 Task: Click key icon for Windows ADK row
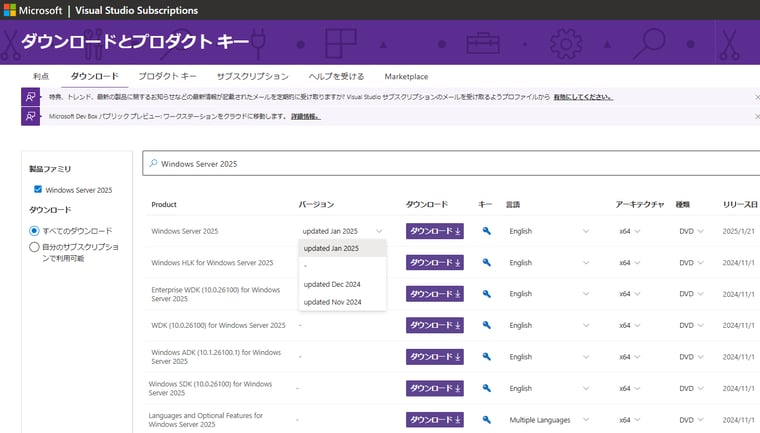click(487, 357)
